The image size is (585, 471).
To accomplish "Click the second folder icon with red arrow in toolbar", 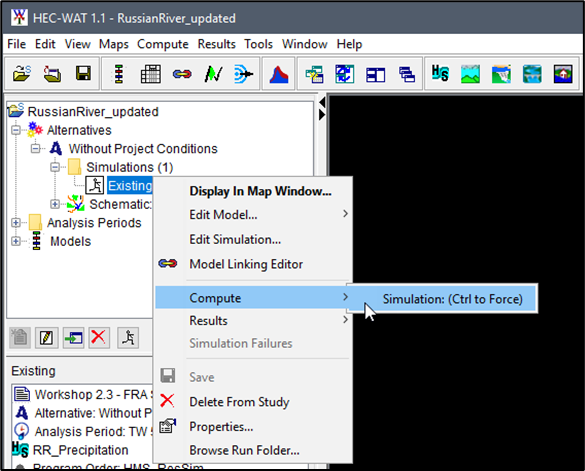I will pyautogui.click(x=53, y=74).
